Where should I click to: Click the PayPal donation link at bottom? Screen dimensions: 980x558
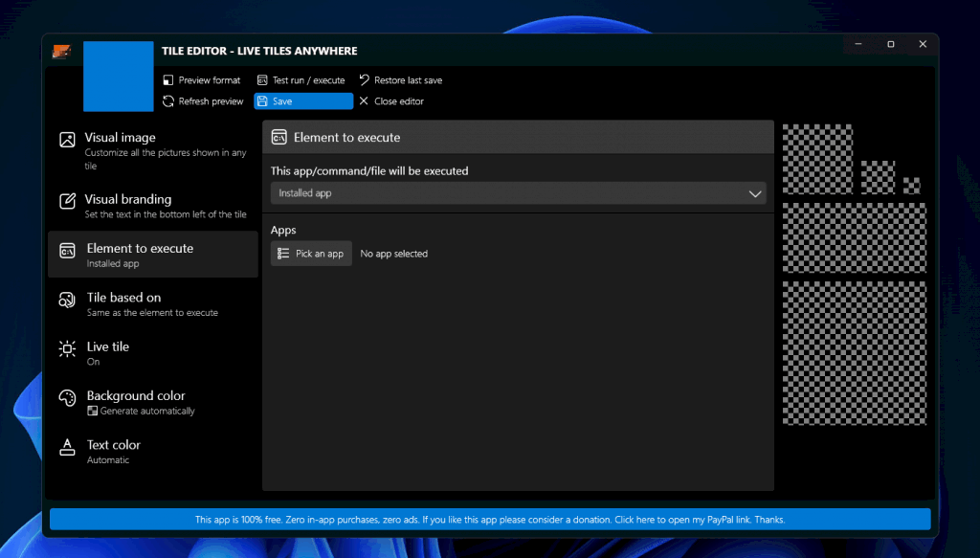point(490,519)
